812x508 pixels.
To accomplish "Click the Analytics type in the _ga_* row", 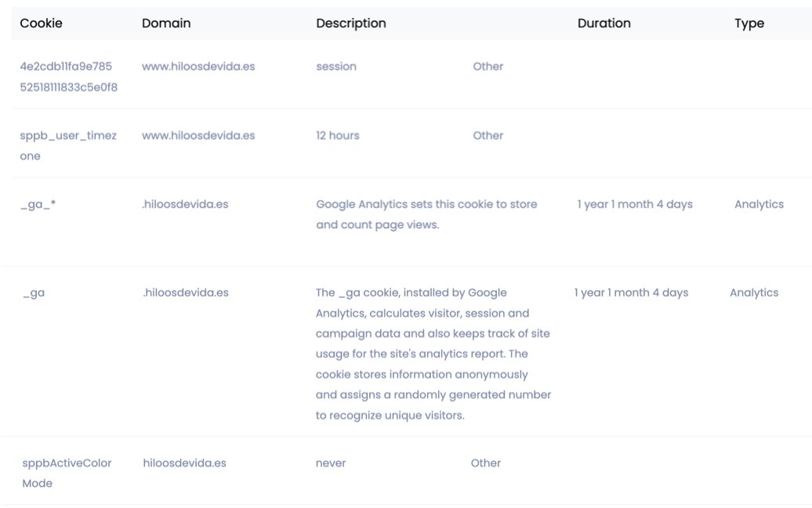I will tap(759, 205).
